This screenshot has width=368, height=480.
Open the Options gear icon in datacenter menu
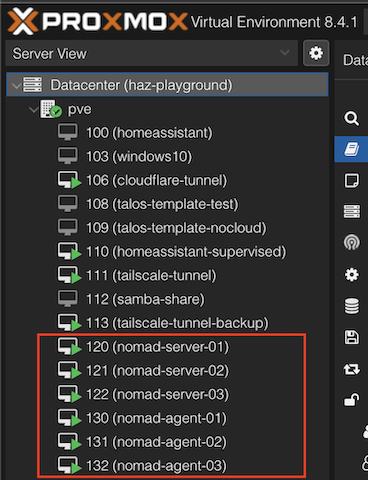coord(351,275)
